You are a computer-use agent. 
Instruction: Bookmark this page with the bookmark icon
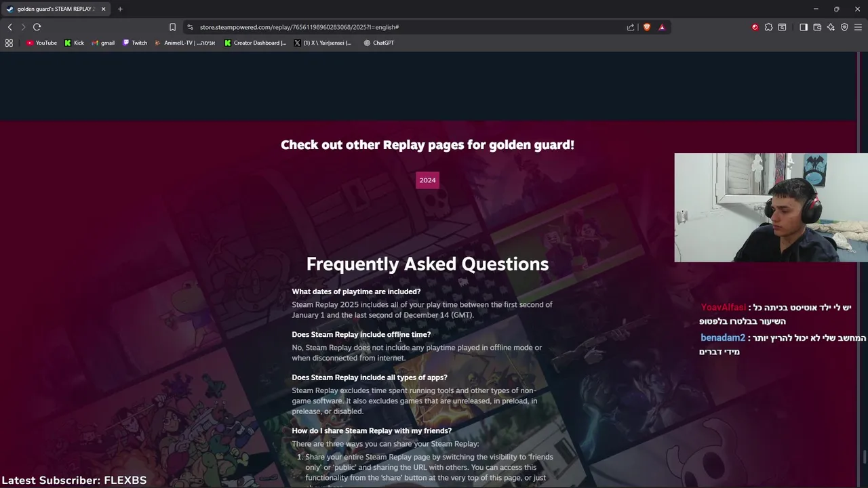172,27
